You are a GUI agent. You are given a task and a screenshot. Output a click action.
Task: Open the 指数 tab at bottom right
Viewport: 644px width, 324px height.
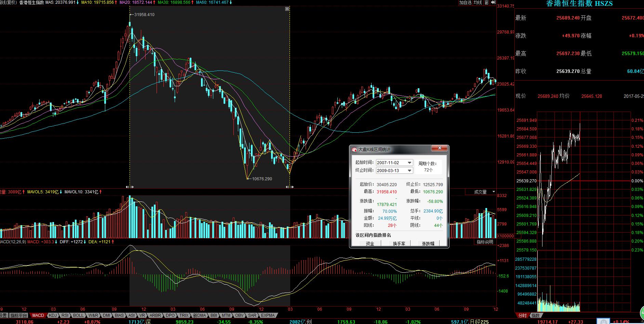tap(536, 315)
